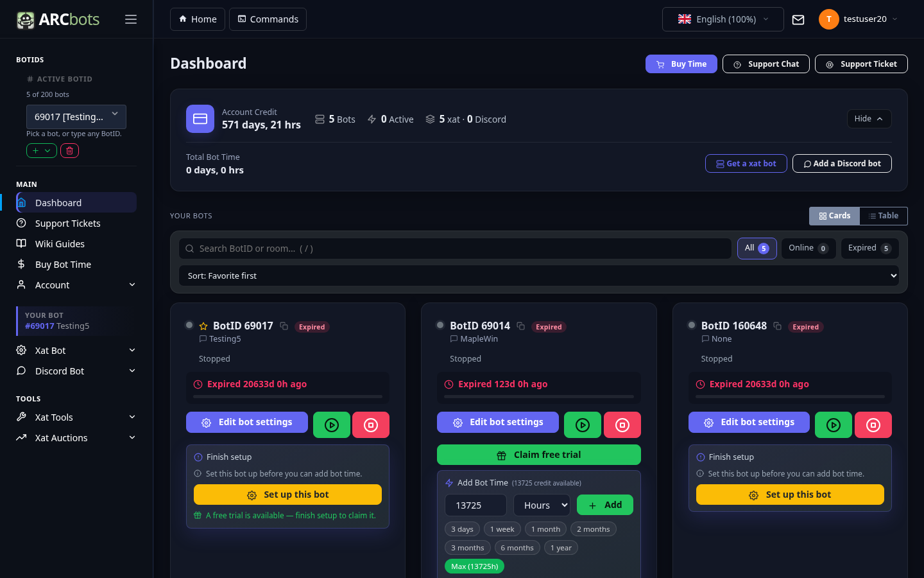Screen dimensions: 924x578
Task: Click the Buy Time button
Action: 681,64
